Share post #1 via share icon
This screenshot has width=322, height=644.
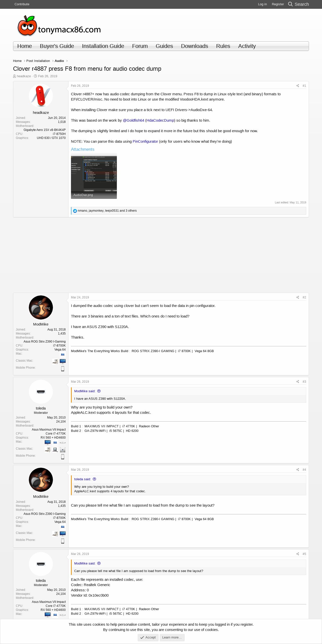(x=298, y=86)
